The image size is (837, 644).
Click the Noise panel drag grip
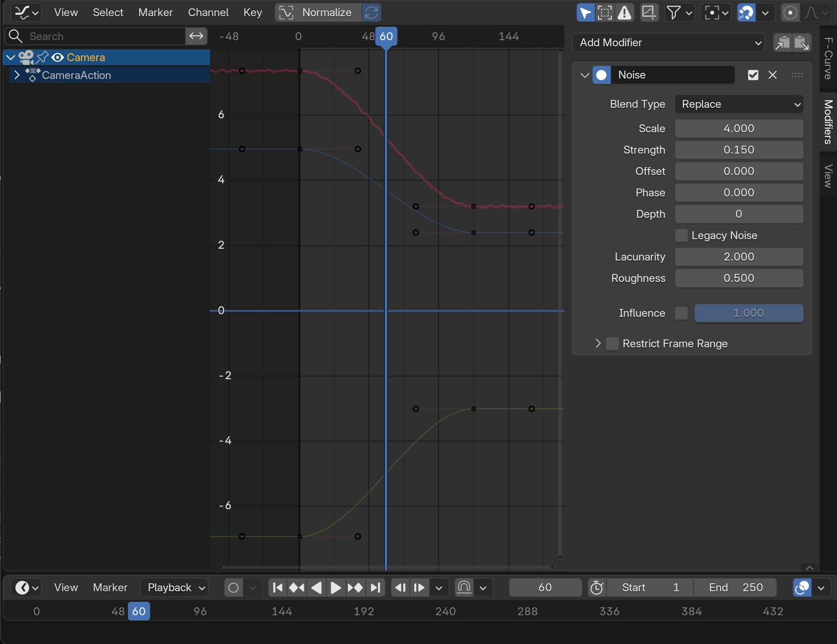pyautogui.click(x=797, y=75)
